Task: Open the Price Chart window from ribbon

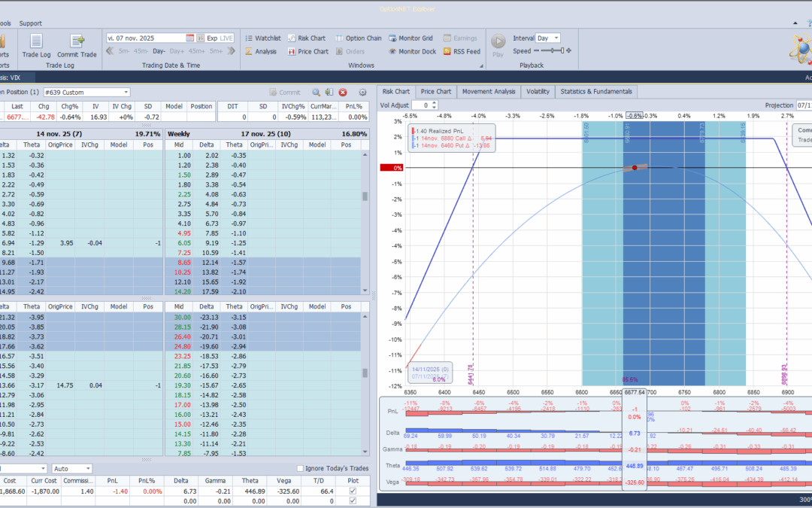Action: pos(308,51)
